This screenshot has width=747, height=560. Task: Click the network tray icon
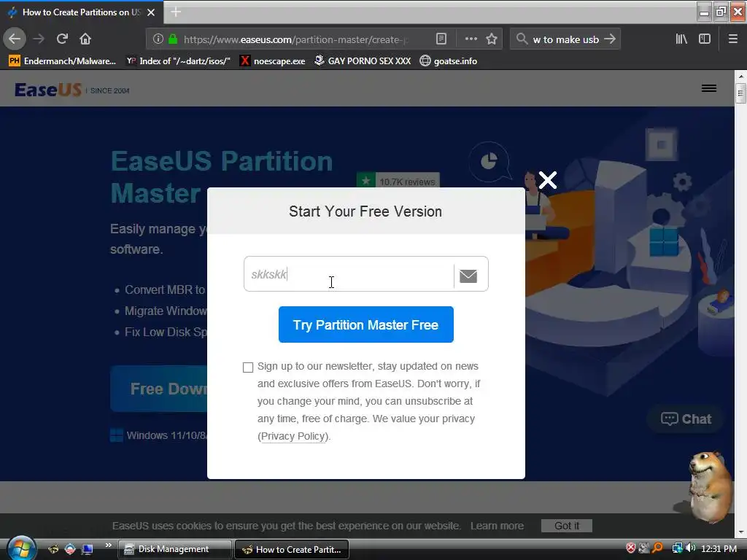677,548
